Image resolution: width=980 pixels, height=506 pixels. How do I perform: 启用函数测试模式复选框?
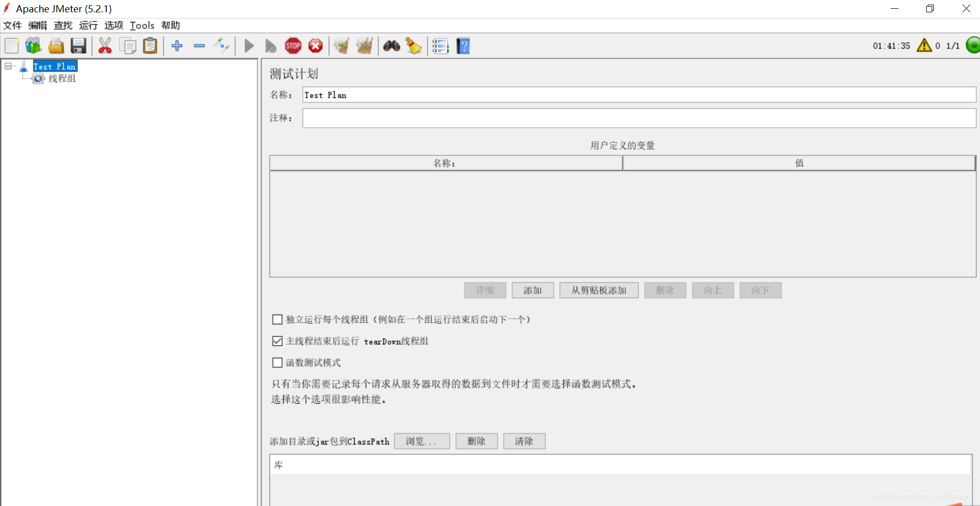click(277, 362)
